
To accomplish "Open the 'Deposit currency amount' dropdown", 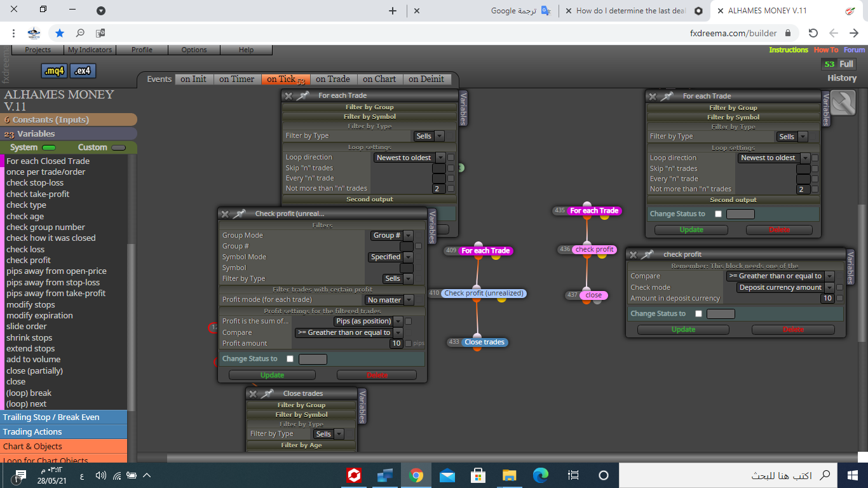I will (785, 287).
